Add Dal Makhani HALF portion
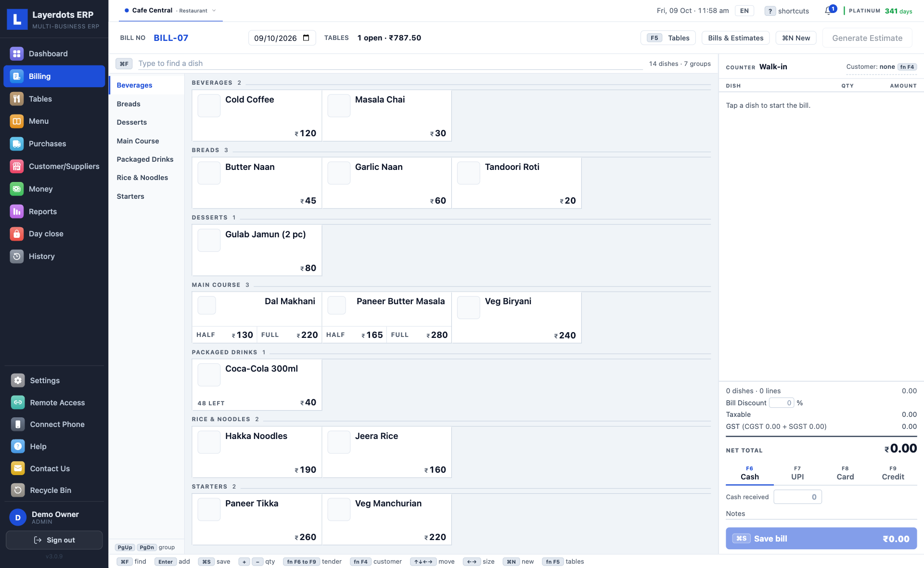Image resolution: width=924 pixels, height=568 pixels. [224, 335]
